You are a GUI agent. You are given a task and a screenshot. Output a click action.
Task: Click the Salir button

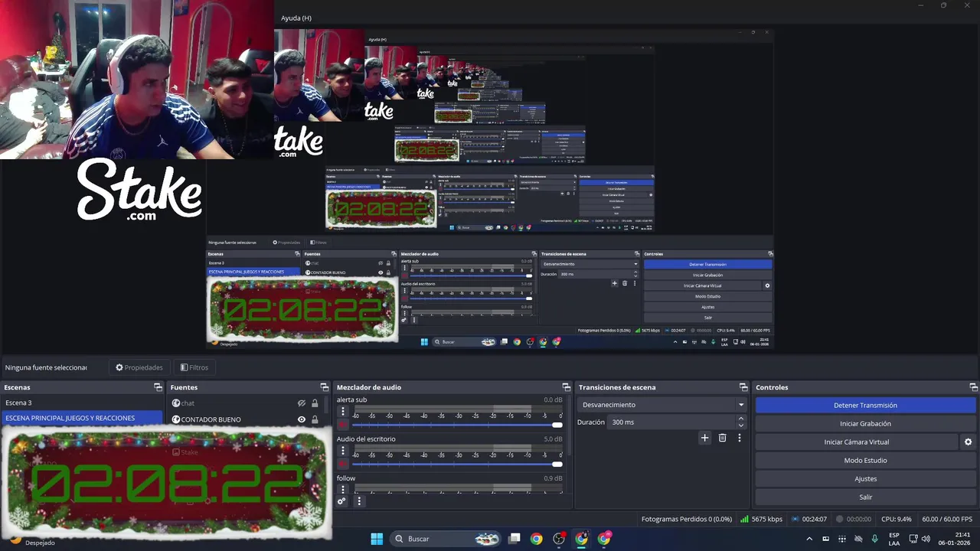pyautogui.click(x=865, y=497)
